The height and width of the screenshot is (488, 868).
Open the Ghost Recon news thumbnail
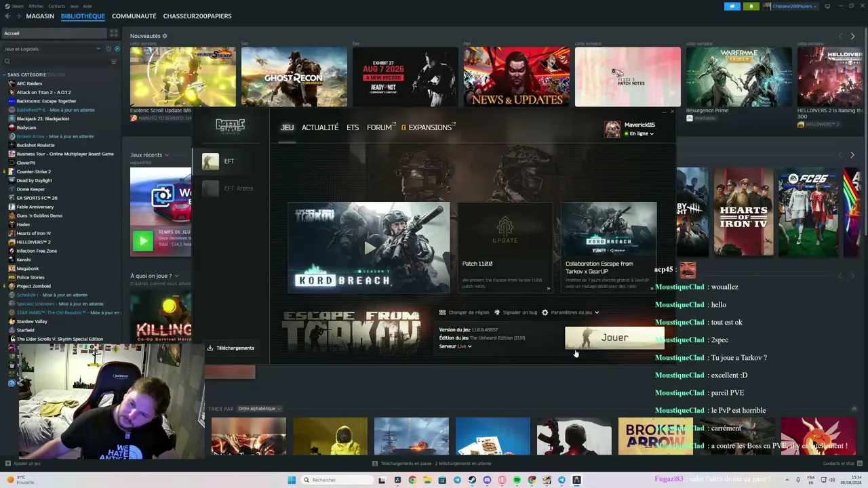294,77
